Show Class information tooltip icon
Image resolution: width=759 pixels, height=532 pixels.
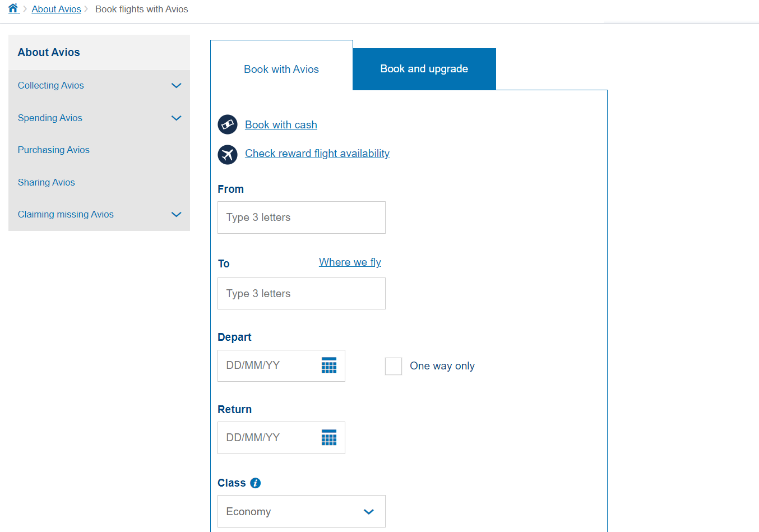tap(256, 483)
